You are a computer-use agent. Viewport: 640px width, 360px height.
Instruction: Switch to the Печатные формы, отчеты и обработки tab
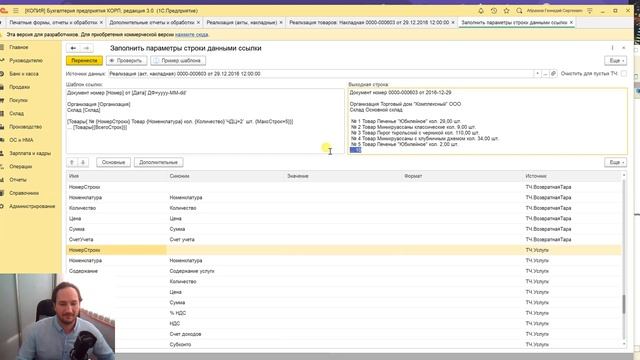pyautogui.click(x=53, y=22)
